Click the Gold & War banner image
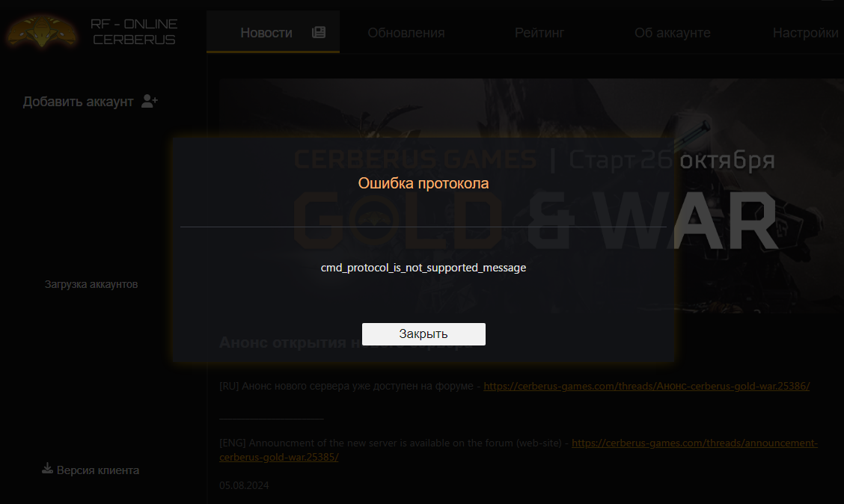Image resolution: width=844 pixels, height=504 pixels. [531, 196]
